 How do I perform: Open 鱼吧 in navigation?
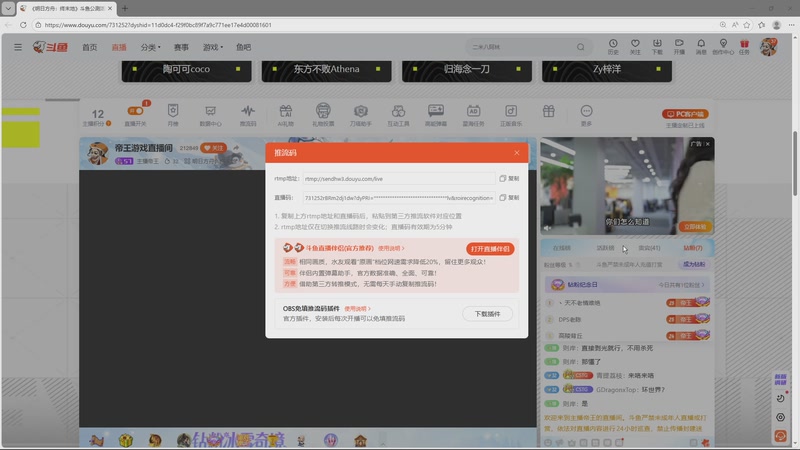[243, 47]
